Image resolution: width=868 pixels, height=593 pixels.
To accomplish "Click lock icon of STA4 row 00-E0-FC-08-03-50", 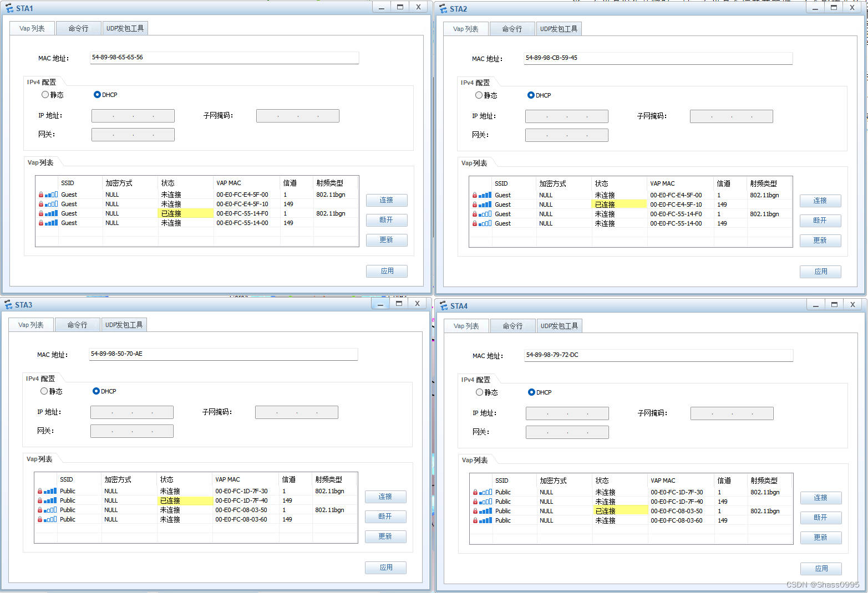I will pos(475,511).
